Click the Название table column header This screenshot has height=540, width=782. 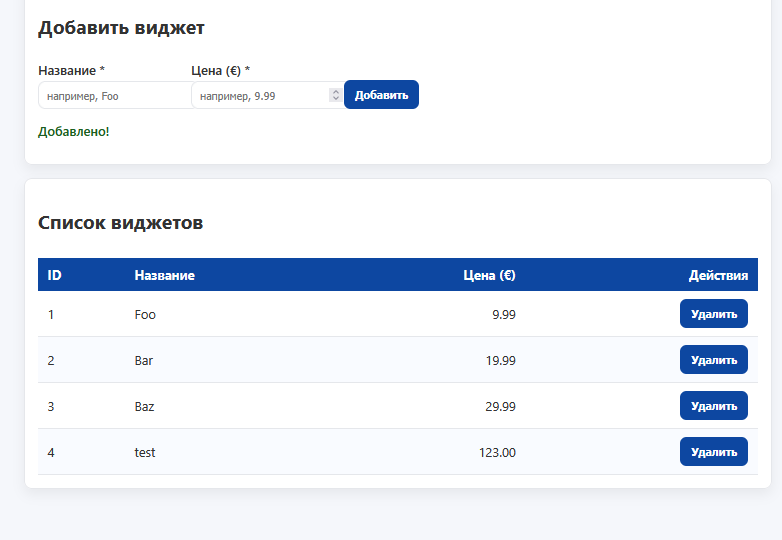(x=165, y=276)
